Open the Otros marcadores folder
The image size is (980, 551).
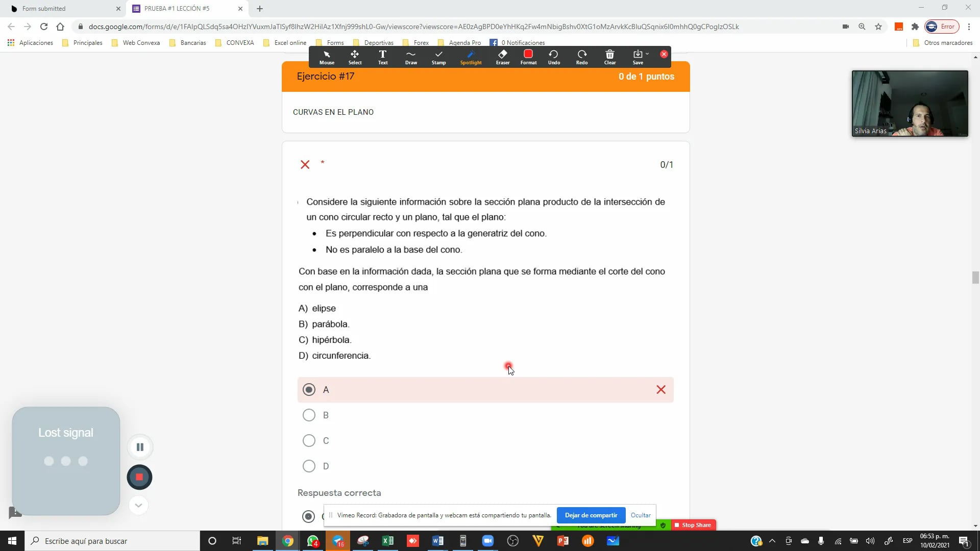pyautogui.click(x=947, y=43)
